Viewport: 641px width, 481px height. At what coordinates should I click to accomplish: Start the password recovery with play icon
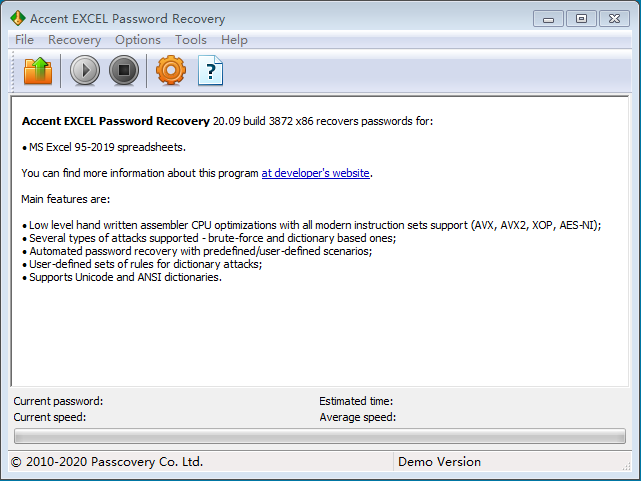point(85,71)
